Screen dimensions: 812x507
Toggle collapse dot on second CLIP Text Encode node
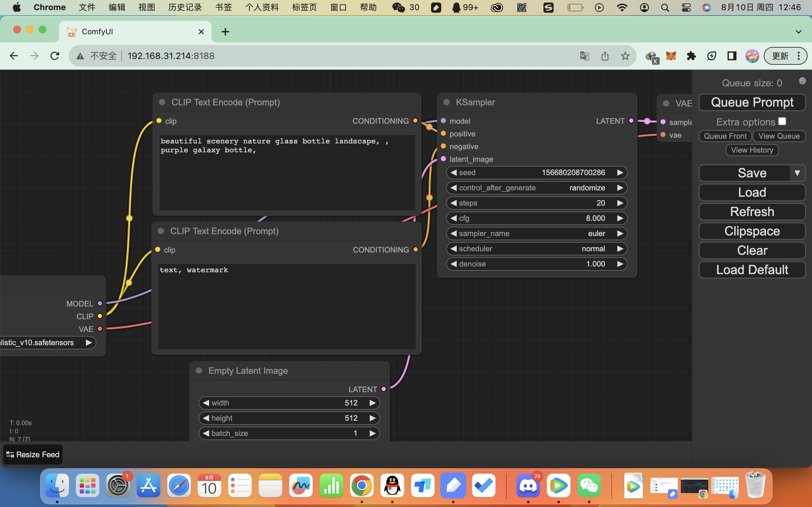click(x=161, y=231)
